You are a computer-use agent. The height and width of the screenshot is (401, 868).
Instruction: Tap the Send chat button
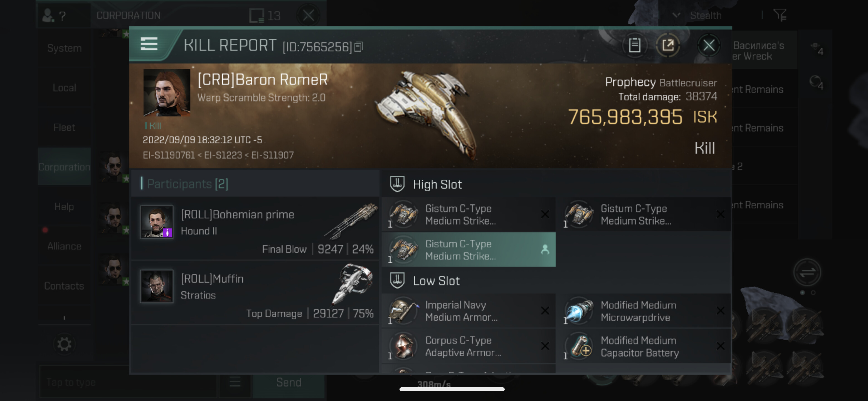[289, 382]
